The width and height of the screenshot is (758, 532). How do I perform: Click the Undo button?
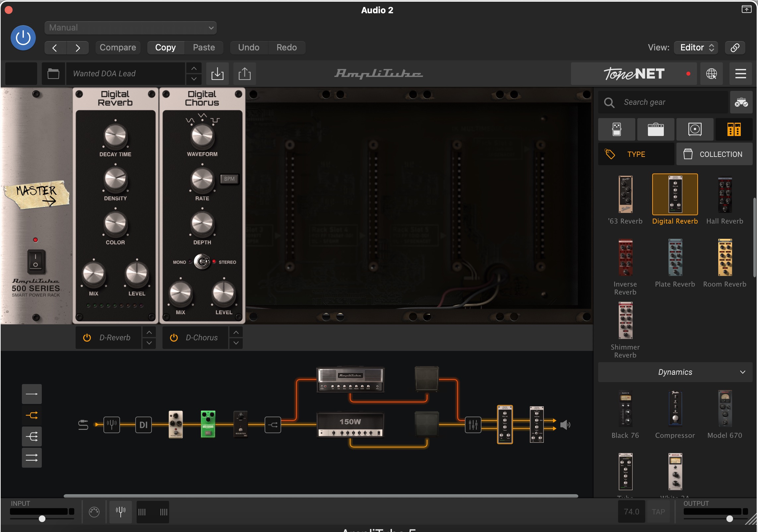(249, 48)
